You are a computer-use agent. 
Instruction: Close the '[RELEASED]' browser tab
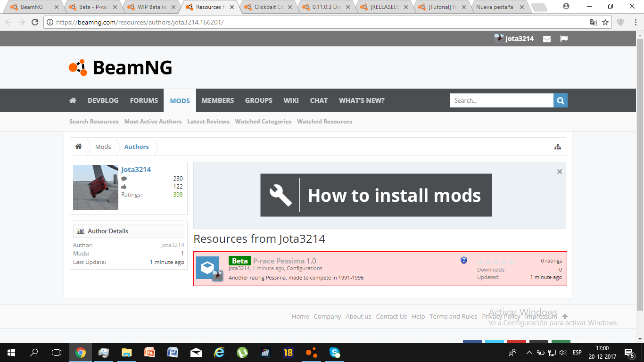(406, 7)
